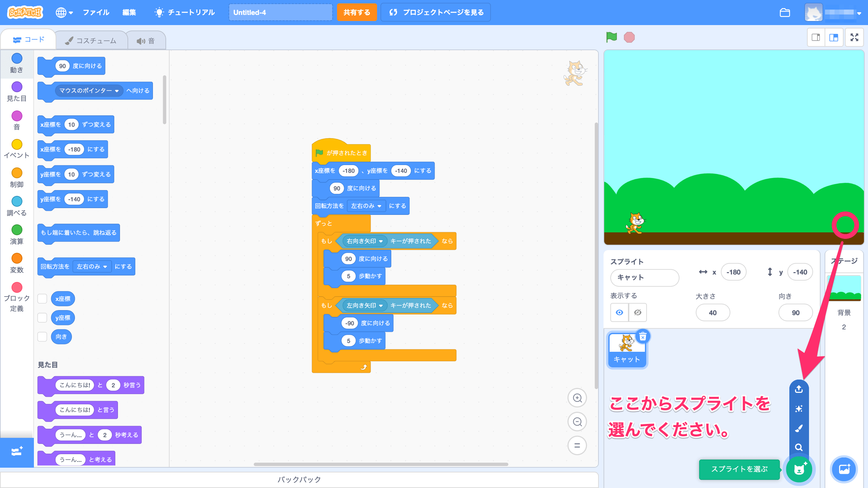Open the My Stuff folder icon
This screenshot has height=488, width=868.
(785, 13)
